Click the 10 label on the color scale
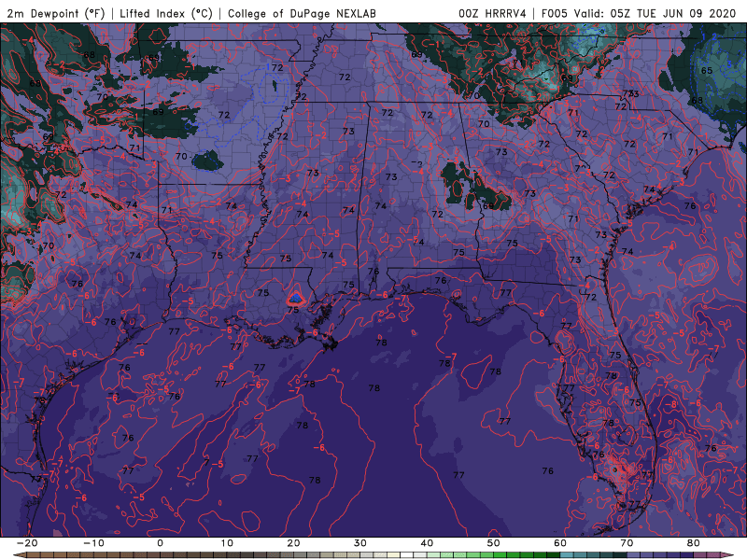Screen dimensions: 747x560 (227, 543)
